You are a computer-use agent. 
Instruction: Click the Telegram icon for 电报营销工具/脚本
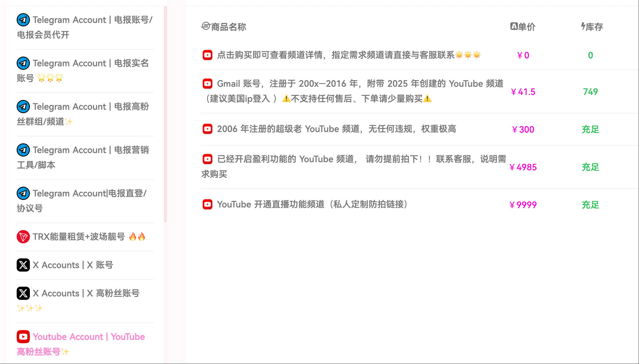click(23, 150)
